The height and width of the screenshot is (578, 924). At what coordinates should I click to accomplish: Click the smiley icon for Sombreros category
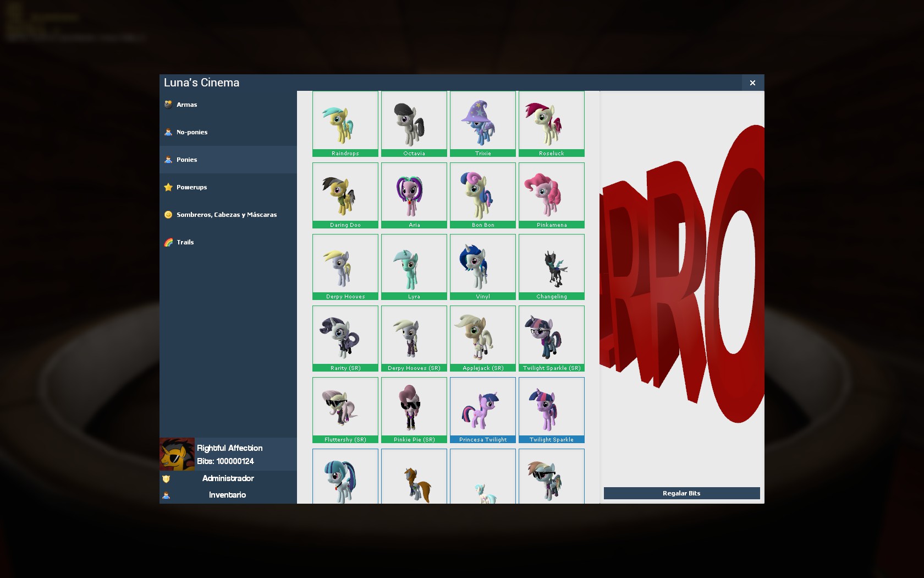pos(168,215)
